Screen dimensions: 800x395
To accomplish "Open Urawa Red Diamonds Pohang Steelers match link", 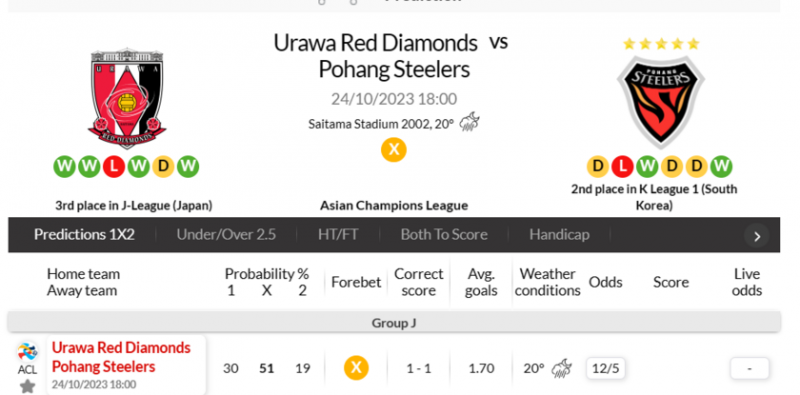I will tap(121, 357).
